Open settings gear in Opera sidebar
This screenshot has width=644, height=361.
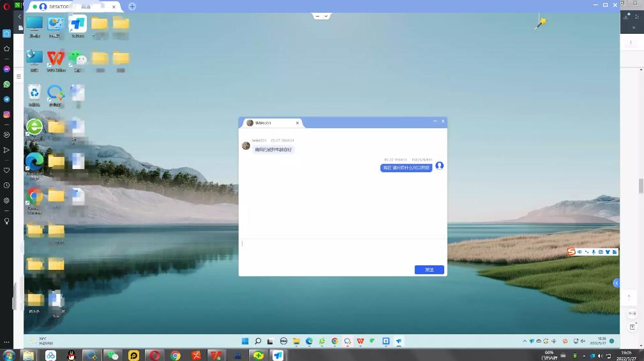pos(7,200)
